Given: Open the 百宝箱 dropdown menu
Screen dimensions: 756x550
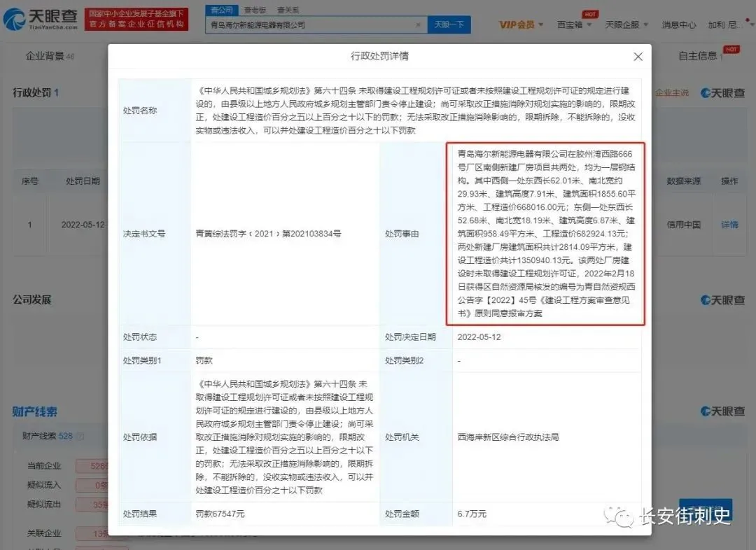Looking at the screenshot, I should tap(574, 24).
